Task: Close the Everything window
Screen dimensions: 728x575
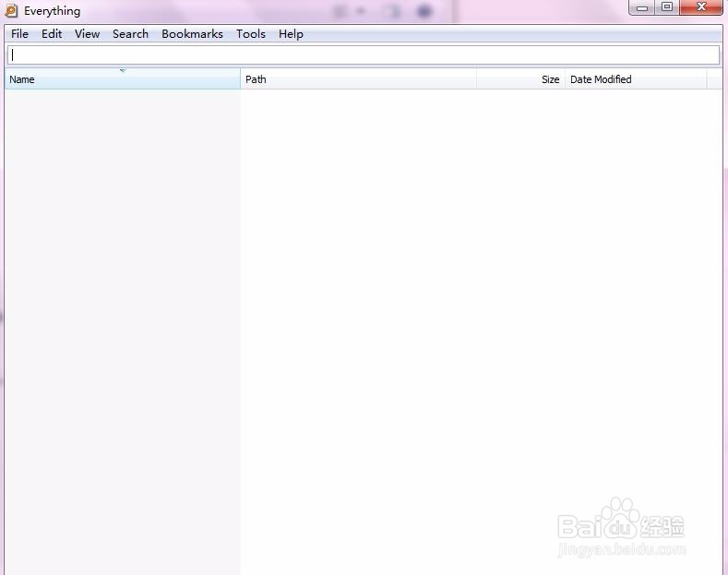Action: pos(701,7)
